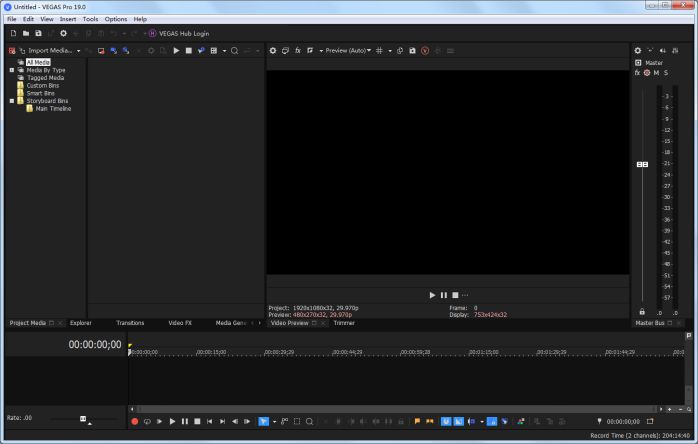
Task: Open the Tools menu
Action: point(90,19)
